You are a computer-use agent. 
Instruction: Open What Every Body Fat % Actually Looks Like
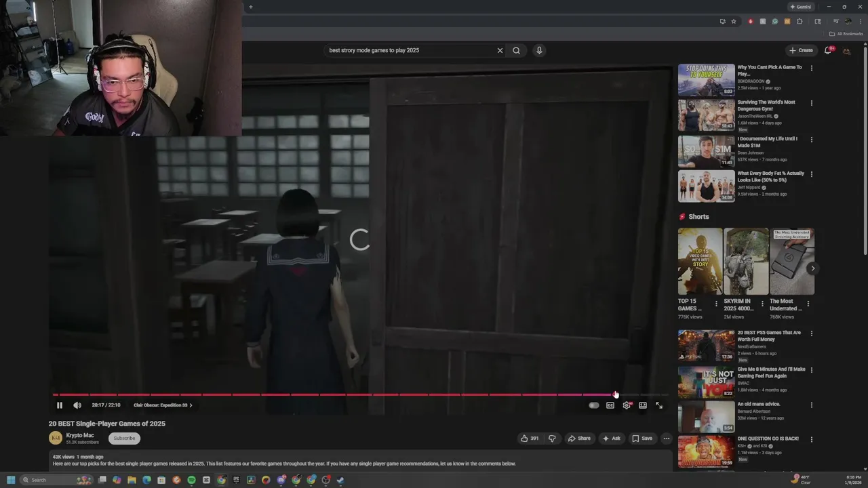(770, 176)
